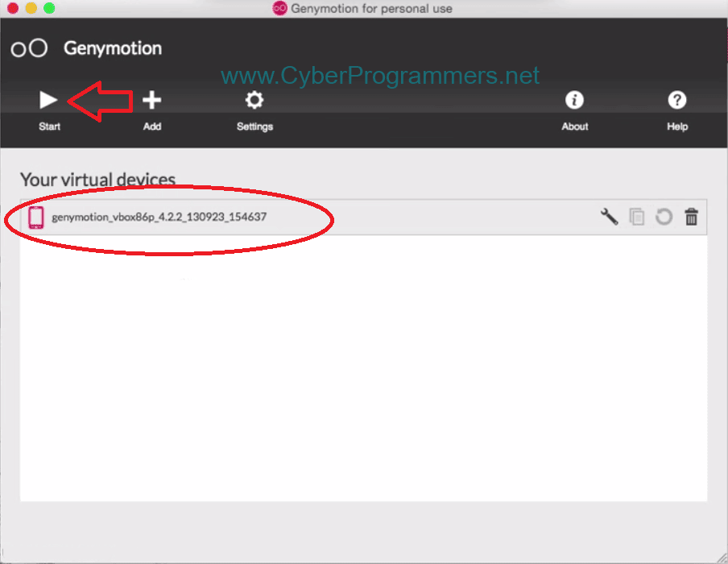The width and height of the screenshot is (728, 564).
Task: Click the wrench icon in the device row
Action: pos(609,217)
